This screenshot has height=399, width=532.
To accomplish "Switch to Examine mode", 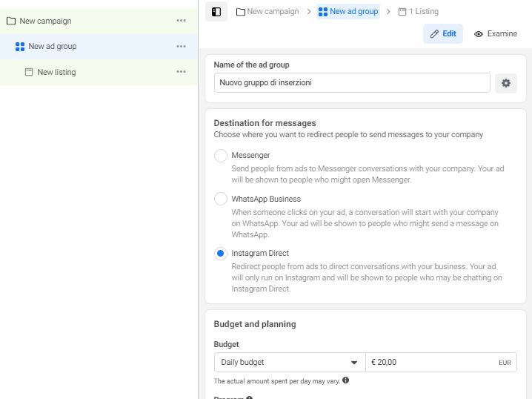I will tap(496, 33).
